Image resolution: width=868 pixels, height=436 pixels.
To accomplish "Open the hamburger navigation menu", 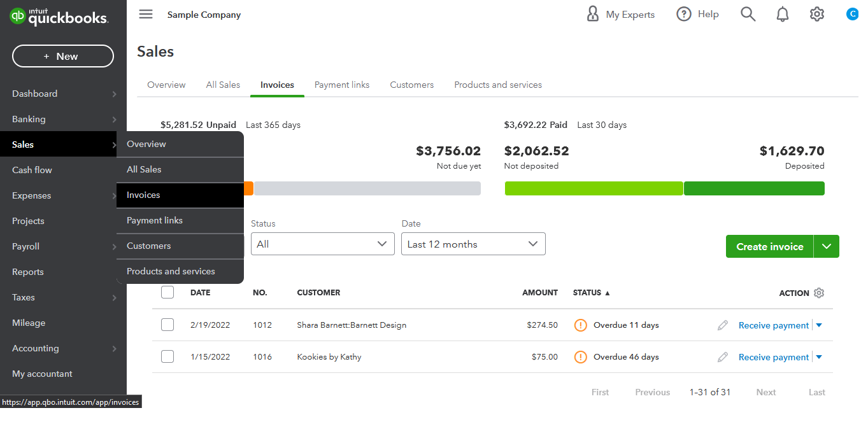I will (145, 14).
